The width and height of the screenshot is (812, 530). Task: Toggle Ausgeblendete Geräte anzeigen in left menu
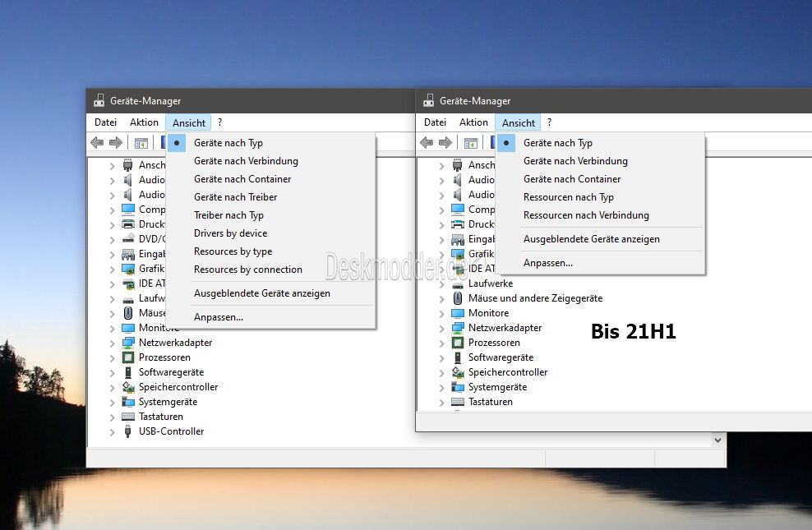tap(270, 293)
